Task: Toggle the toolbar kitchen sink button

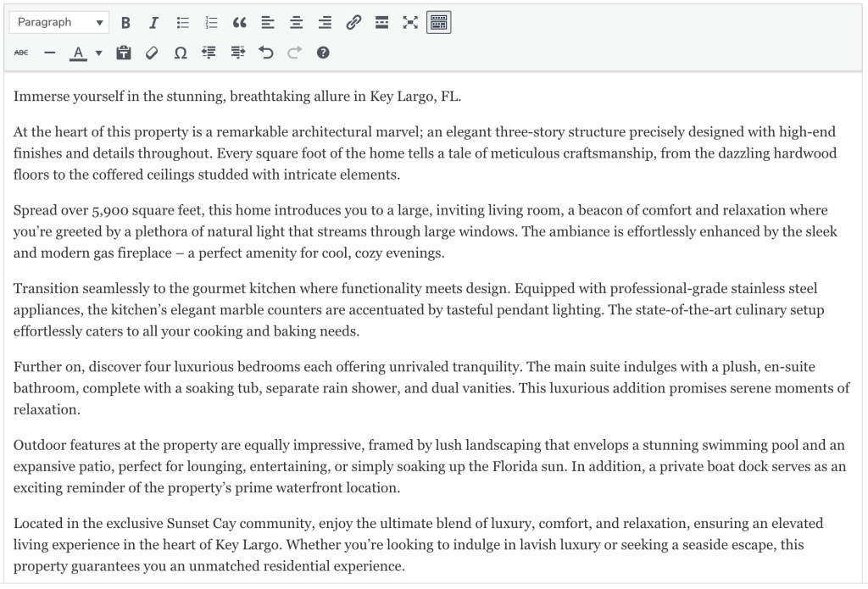Action: 438,23
